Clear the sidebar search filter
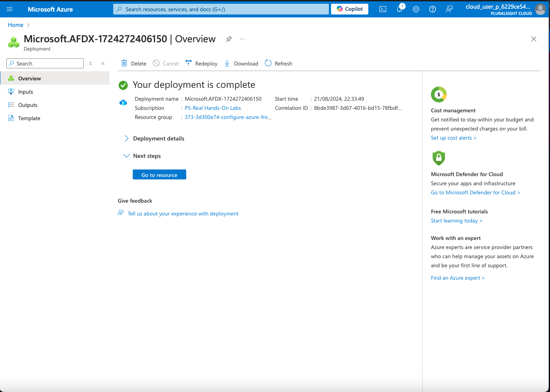Screen dimensions: 550x392 (x=90, y=63)
